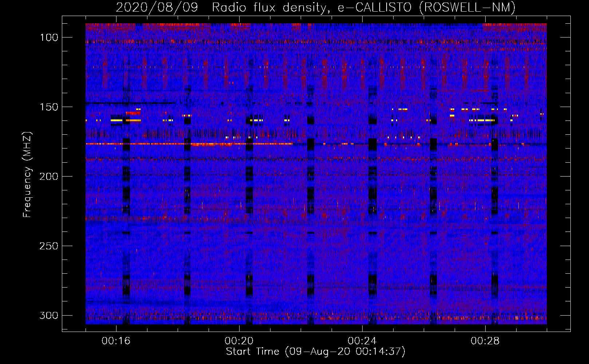Click the 150 frequency tick label
Image resolution: width=589 pixels, height=364 pixels.
pyautogui.click(x=49, y=107)
